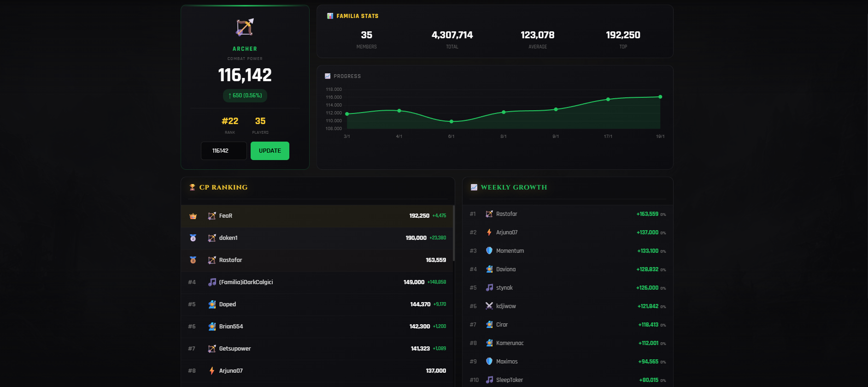The width and height of the screenshot is (868, 387).
Task: Click the green 650 (0.56%) growth badge
Action: (245, 95)
